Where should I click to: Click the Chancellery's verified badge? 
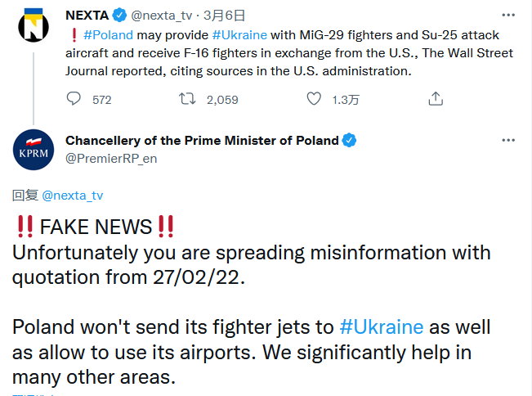click(x=349, y=140)
